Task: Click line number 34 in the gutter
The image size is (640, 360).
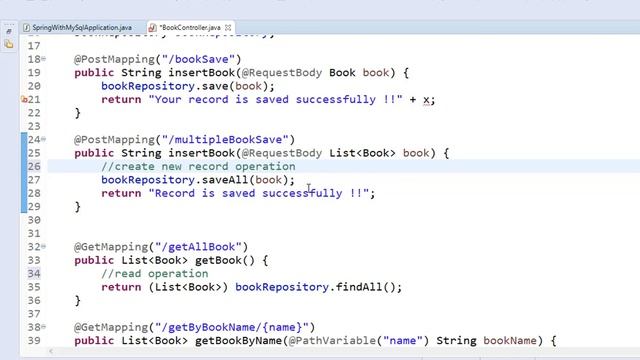Action: pyautogui.click(x=34, y=273)
